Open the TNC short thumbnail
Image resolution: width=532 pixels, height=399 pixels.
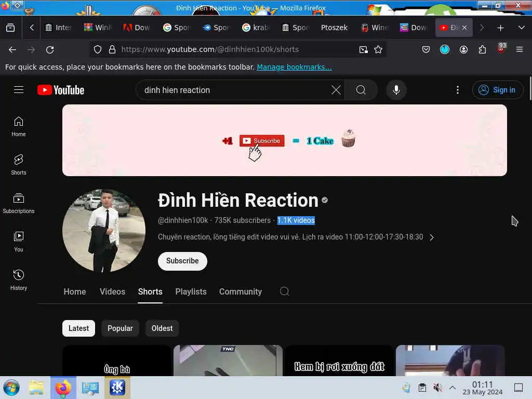[x=228, y=361]
